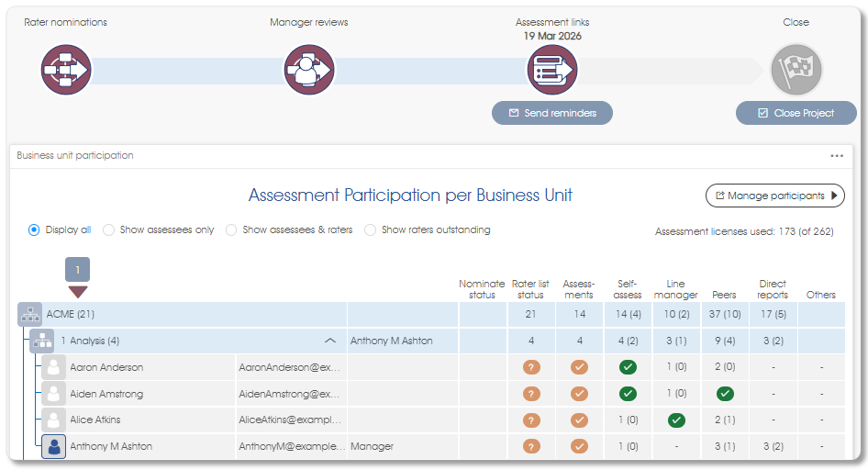This screenshot has width=868, height=470.
Task: Click Aaron Anderson's orange assessments check icon
Action: pos(580,367)
